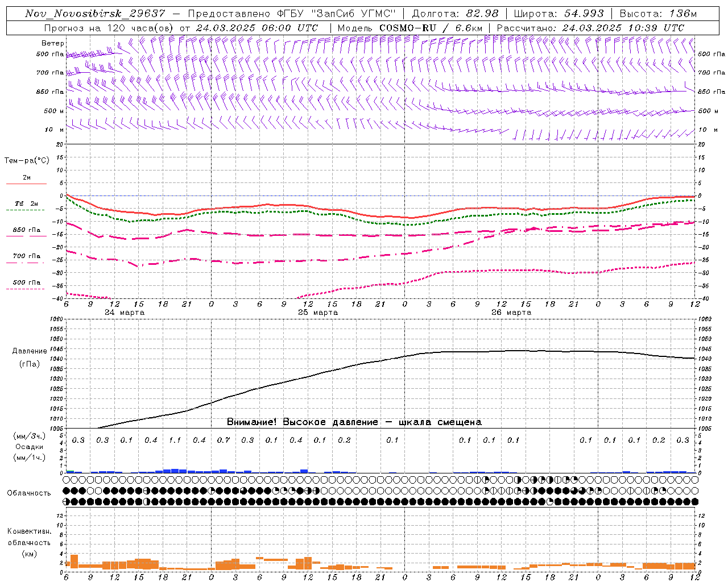Click the Широта: 54.993 header value
This screenshot has width=728, height=582.
click(x=559, y=14)
